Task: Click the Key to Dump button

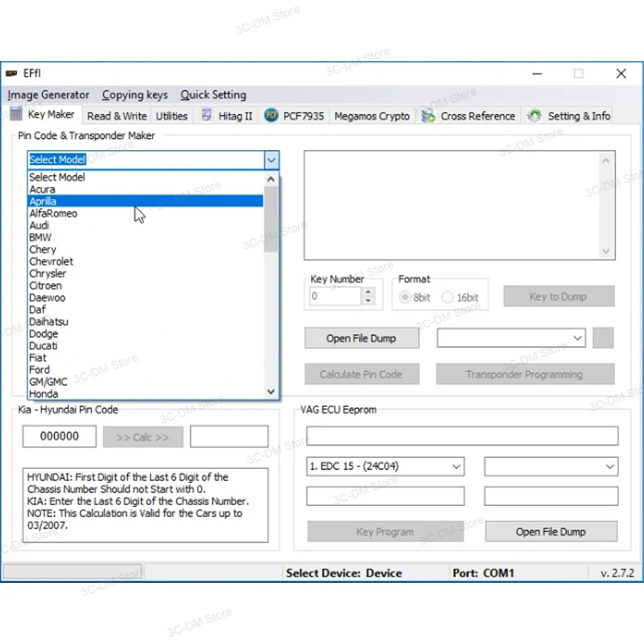Action: (x=558, y=296)
